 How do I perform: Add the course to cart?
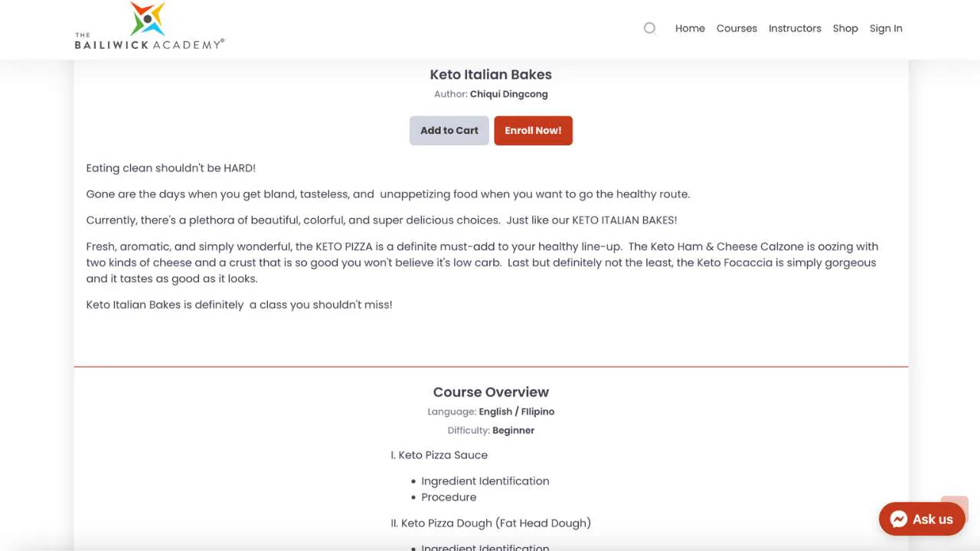click(x=449, y=130)
